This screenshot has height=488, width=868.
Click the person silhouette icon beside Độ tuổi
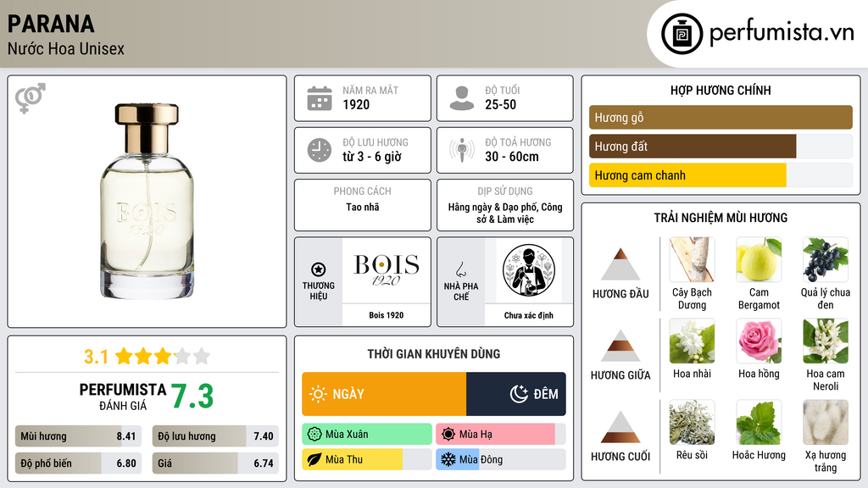tap(462, 98)
